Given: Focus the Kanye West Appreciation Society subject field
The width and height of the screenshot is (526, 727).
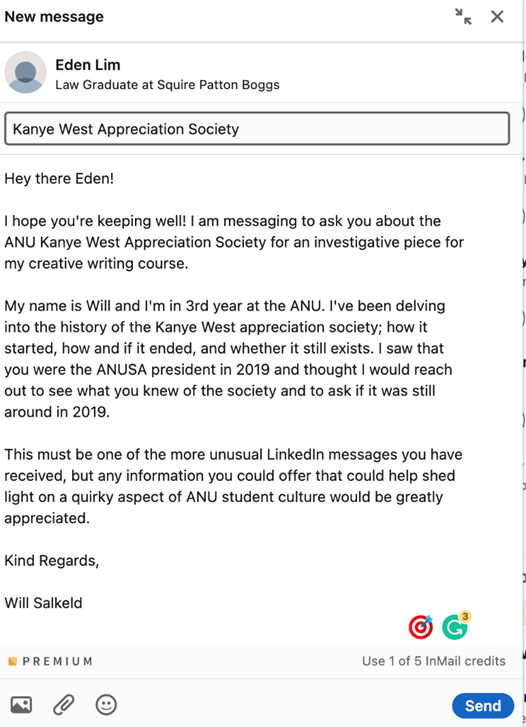Looking at the screenshot, I should (257, 128).
